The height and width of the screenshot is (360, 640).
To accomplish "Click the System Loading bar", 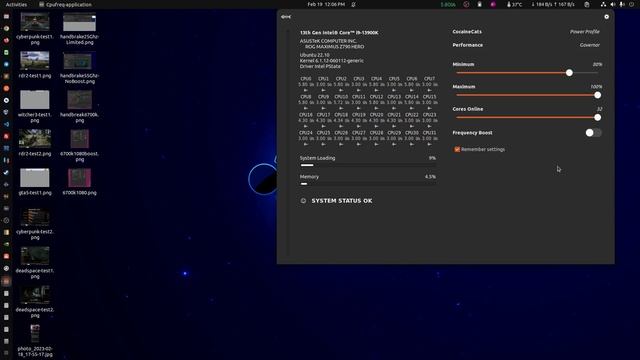I will [368, 165].
